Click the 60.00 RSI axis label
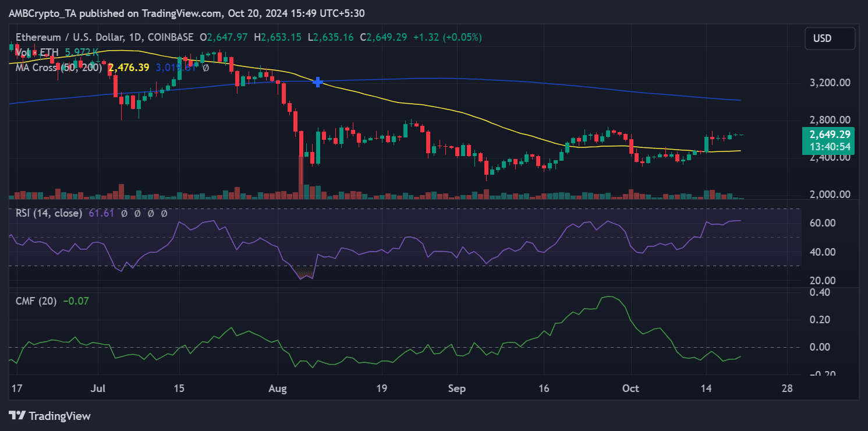868x431 pixels. [x=823, y=223]
